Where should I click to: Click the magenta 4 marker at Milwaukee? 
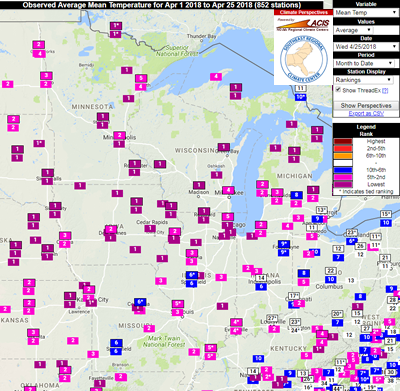228,190
